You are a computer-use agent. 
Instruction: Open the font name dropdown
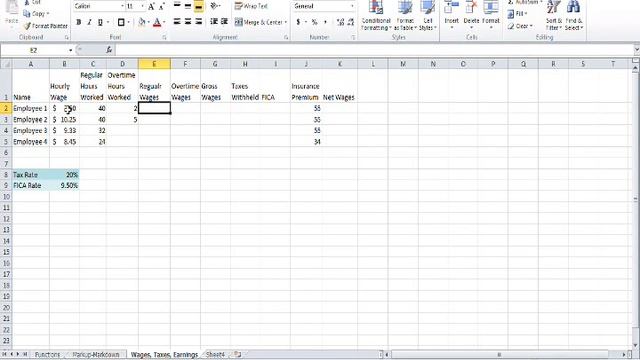(x=122, y=7)
